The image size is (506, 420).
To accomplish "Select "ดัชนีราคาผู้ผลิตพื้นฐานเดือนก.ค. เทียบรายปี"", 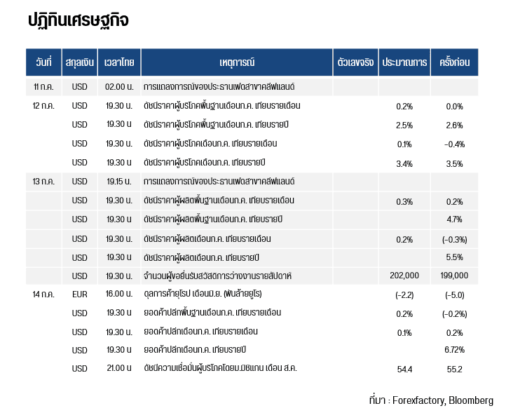I will pos(213,219).
